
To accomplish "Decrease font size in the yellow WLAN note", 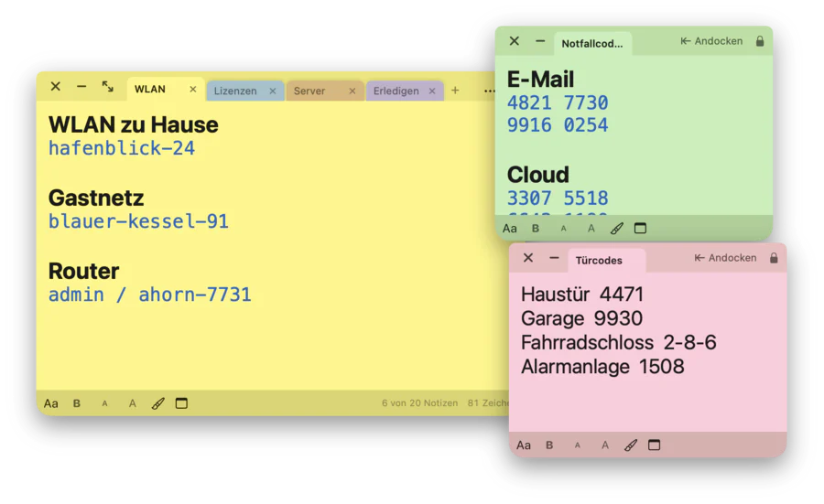I will tap(104, 403).
